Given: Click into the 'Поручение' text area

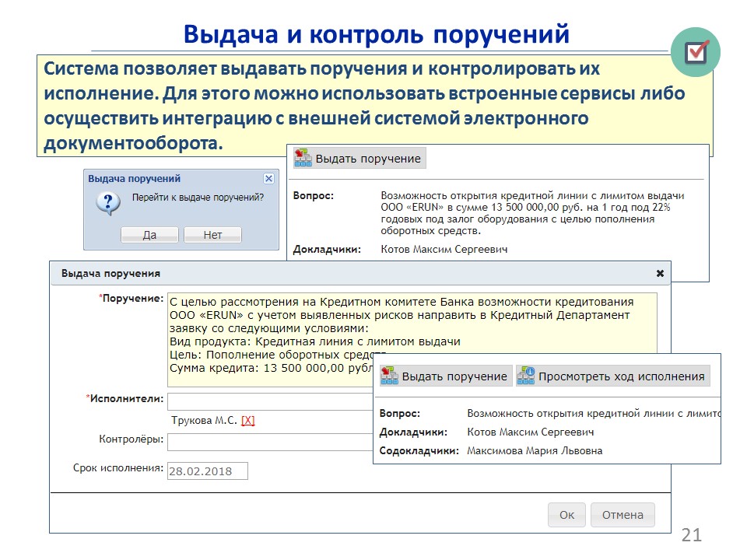Looking at the screenshot, I should (412, 340).
